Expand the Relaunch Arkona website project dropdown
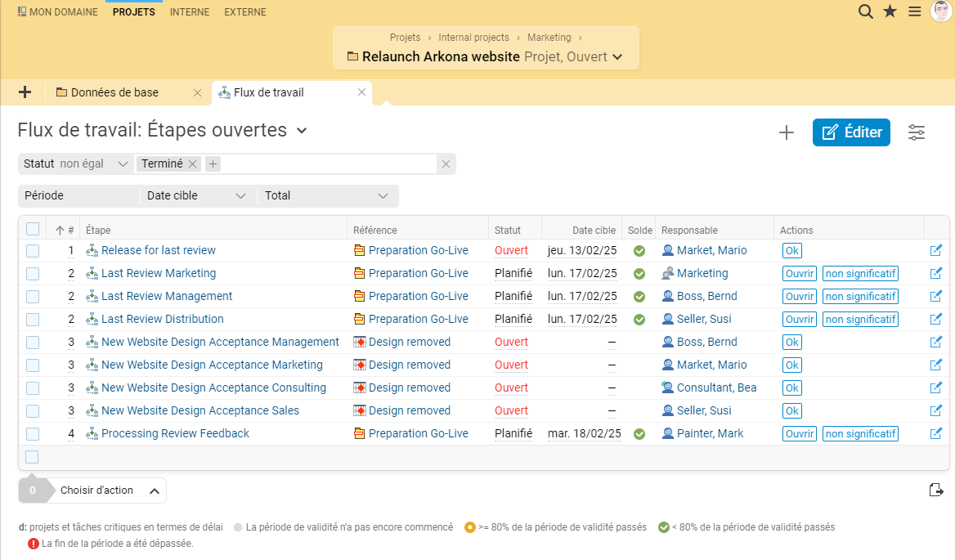 tap(617, 57)
